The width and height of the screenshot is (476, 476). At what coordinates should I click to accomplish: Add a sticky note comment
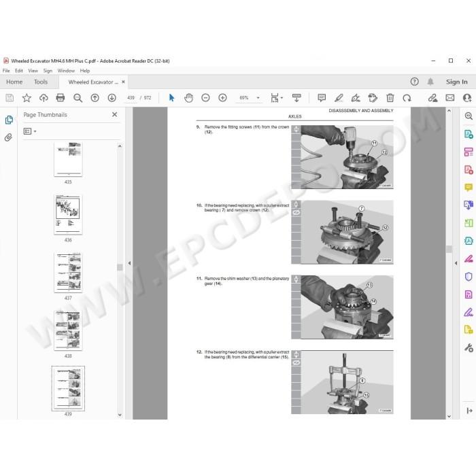click(x=322, y=98)
